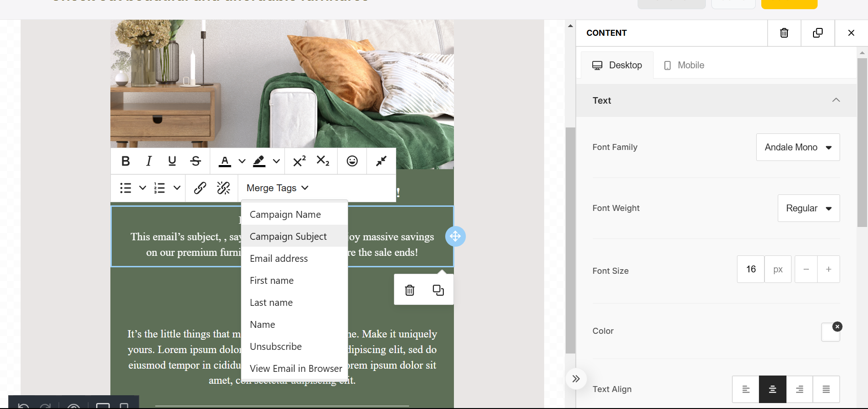The image size is (868, 409).
Task: Toggle bold formatting in text toolbar
Action: (126, 161)
